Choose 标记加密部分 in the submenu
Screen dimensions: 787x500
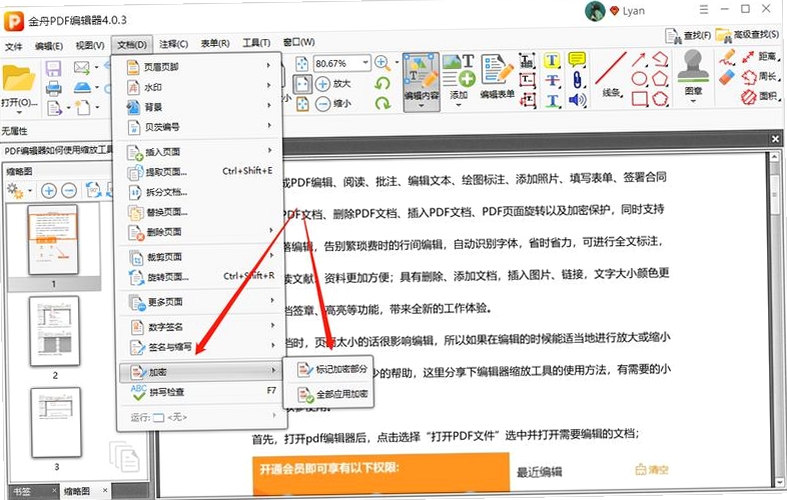coord(329,369)
